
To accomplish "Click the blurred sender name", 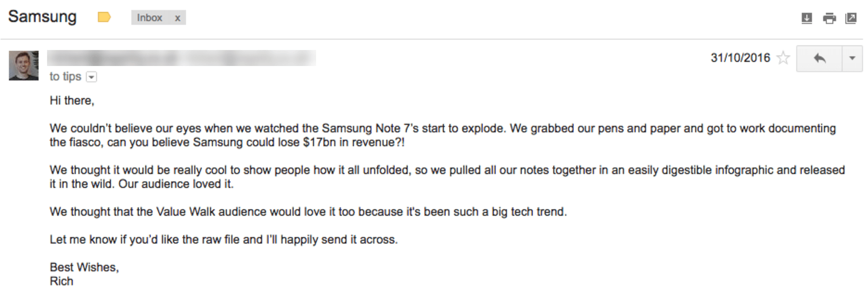I will [x=181, y=58].
